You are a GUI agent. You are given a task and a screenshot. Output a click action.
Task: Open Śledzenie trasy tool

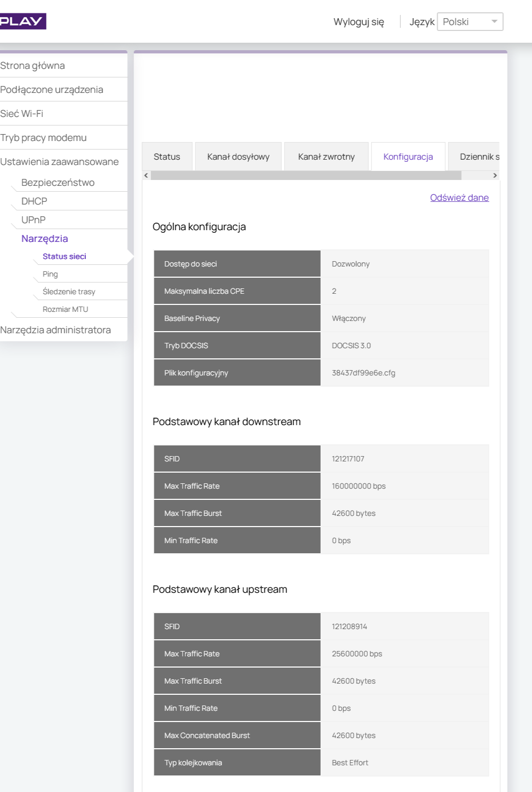[x=69, y=292]
